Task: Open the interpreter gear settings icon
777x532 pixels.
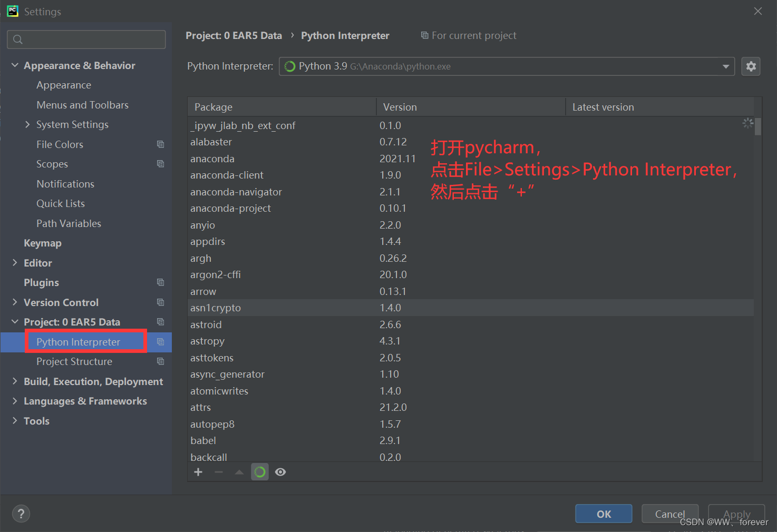Action: (x=751, y=66)
